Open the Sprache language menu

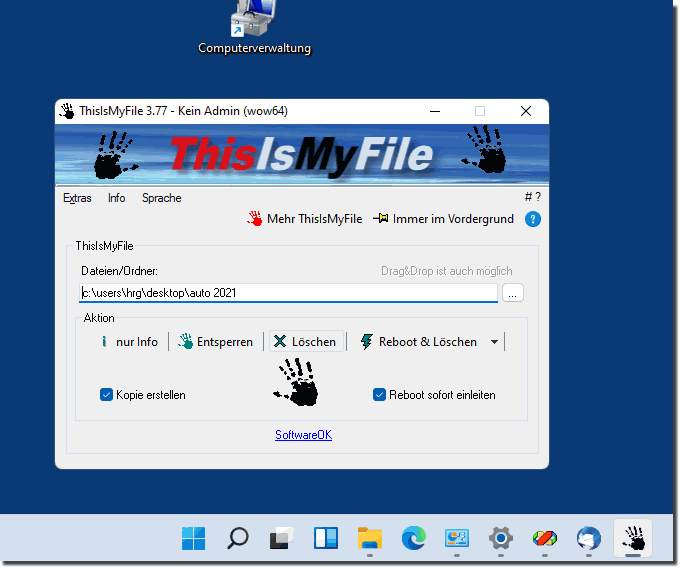(161, 198)
